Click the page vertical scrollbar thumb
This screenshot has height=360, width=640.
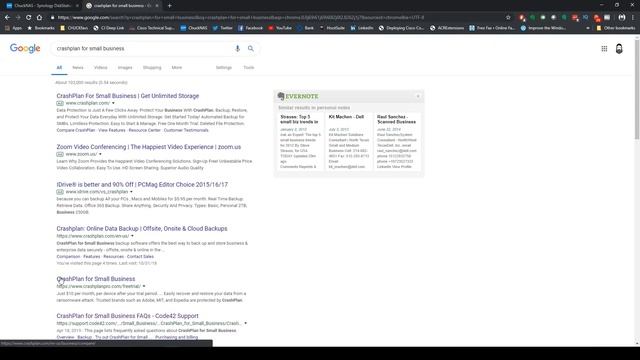(637, 90)
